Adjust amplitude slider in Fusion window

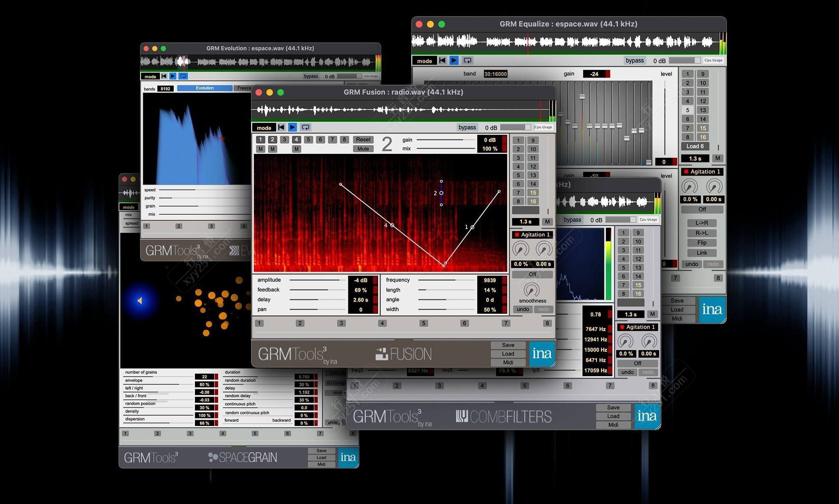(x=318, y=280)
